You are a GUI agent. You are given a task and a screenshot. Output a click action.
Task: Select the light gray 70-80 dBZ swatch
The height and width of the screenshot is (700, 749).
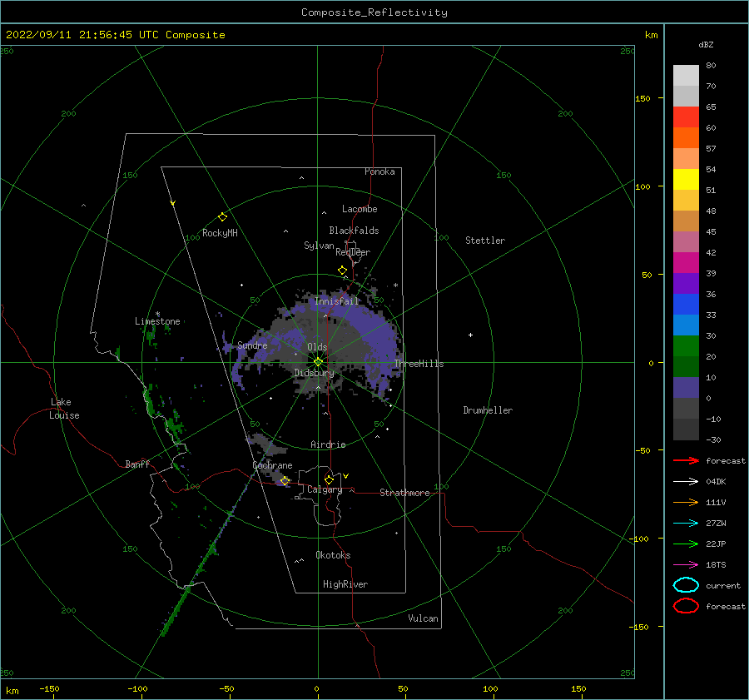coord(686,75)
